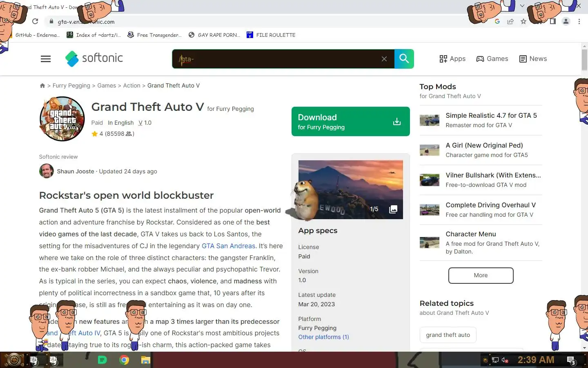Click the Softonic logo
The image size is (588, 368).
(94, 58)
